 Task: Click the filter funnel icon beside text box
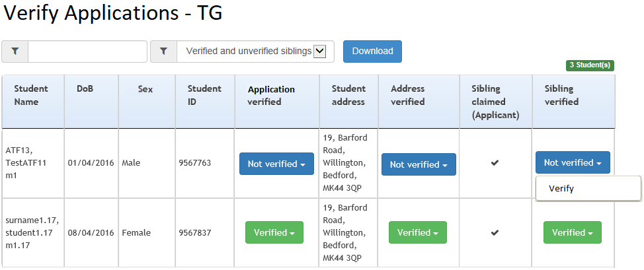[x=15, y=51]
